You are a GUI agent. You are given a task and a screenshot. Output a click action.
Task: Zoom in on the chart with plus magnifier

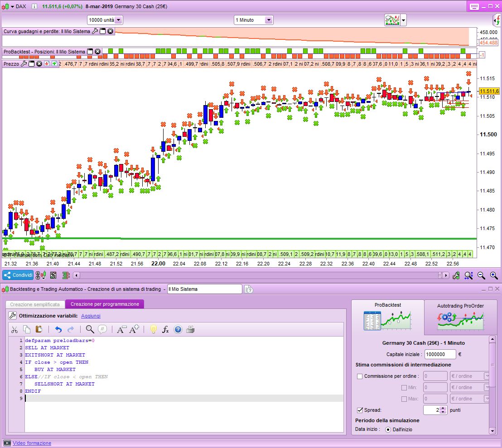pyautogui.click(x=493, y=275)
